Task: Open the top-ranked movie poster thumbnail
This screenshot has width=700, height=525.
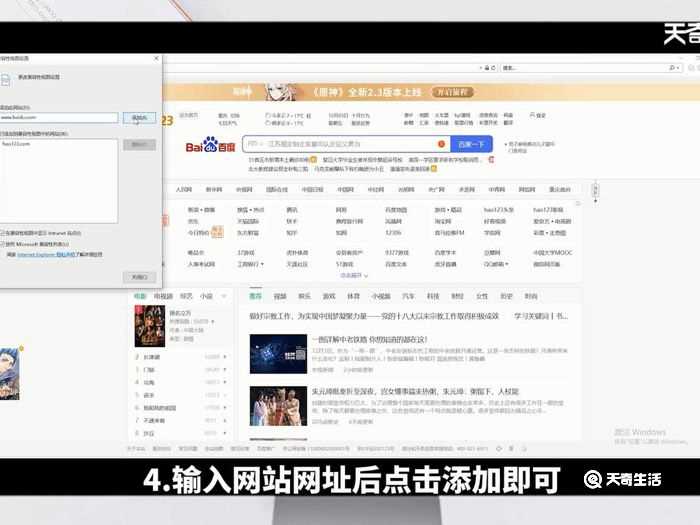Action: (x=150, y=326)
